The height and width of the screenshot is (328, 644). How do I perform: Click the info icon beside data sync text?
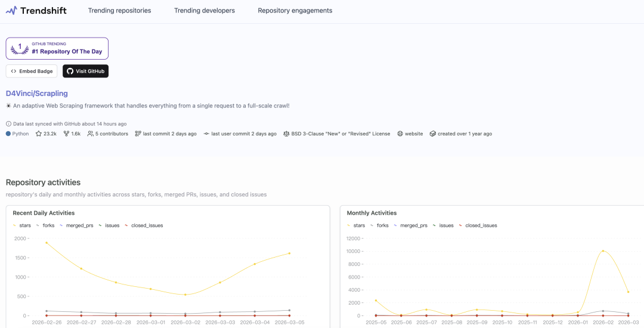8,124
